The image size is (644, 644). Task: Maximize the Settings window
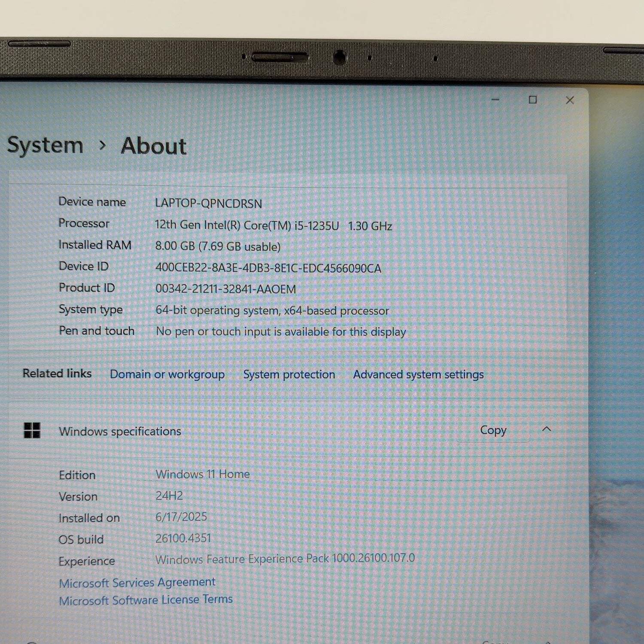pyautogui.click(x=533, y=100)
